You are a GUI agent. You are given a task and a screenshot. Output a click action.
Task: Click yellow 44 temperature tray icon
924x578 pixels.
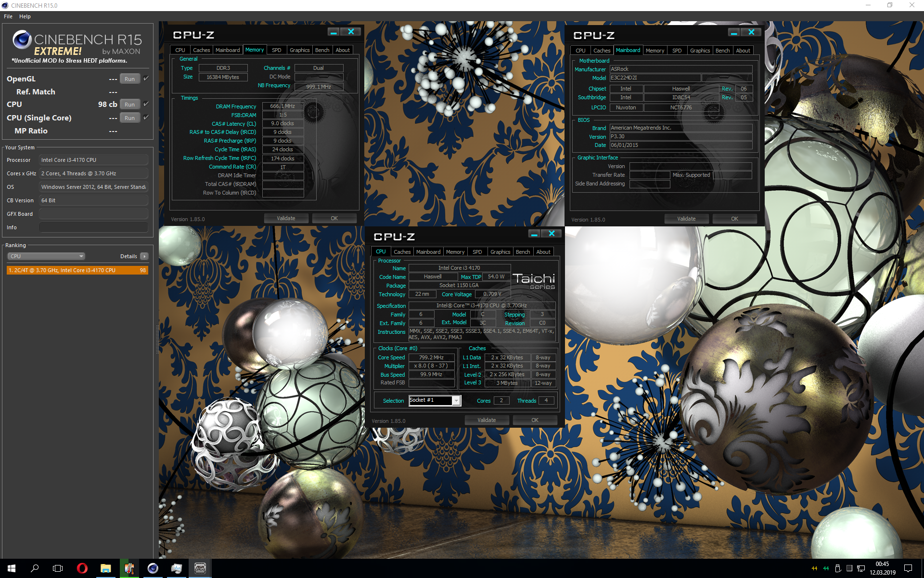coord(814,569)
